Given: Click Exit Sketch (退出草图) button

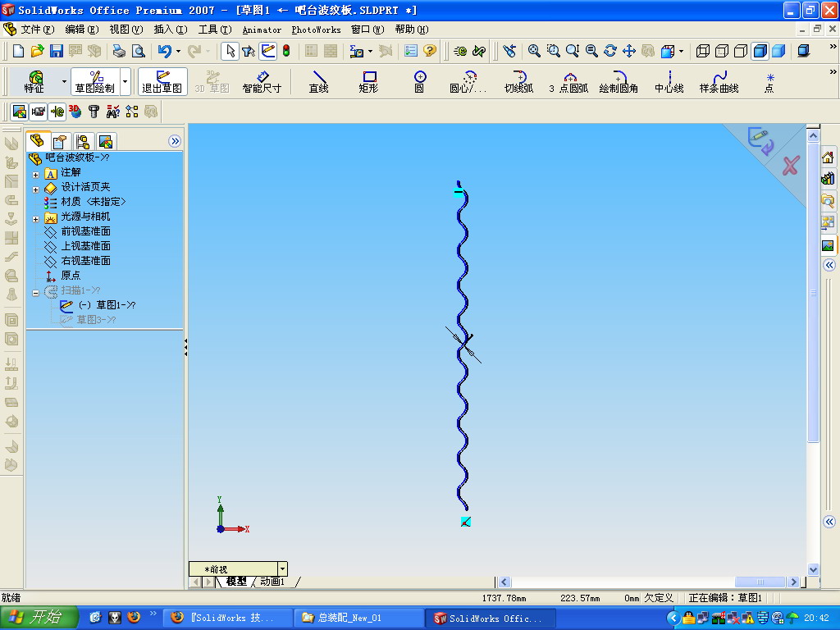Looking at the screenshot, I should (162, 81).
